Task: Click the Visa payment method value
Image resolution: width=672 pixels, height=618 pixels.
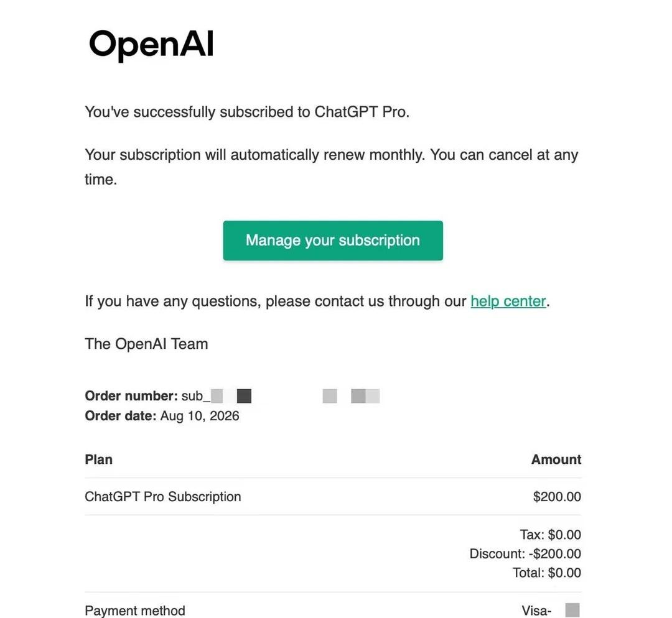Action: (550, 611)
